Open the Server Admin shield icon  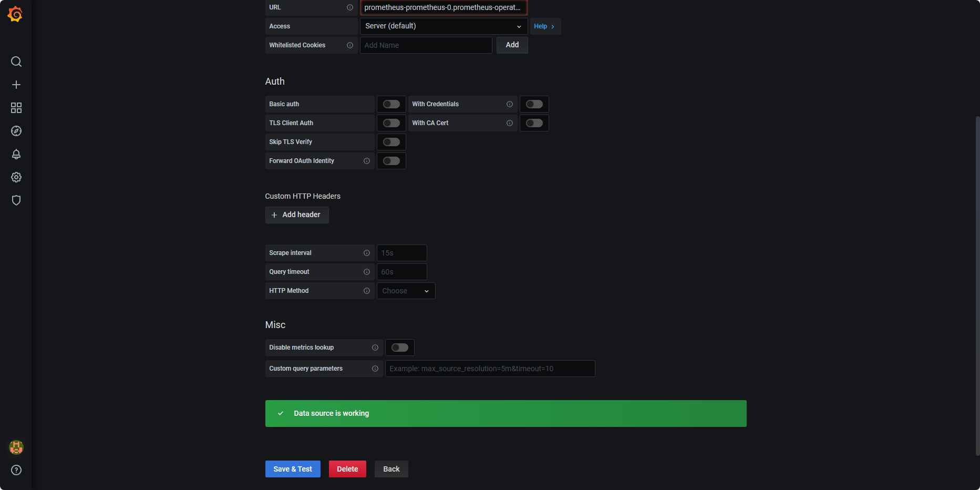pos(16,200)
